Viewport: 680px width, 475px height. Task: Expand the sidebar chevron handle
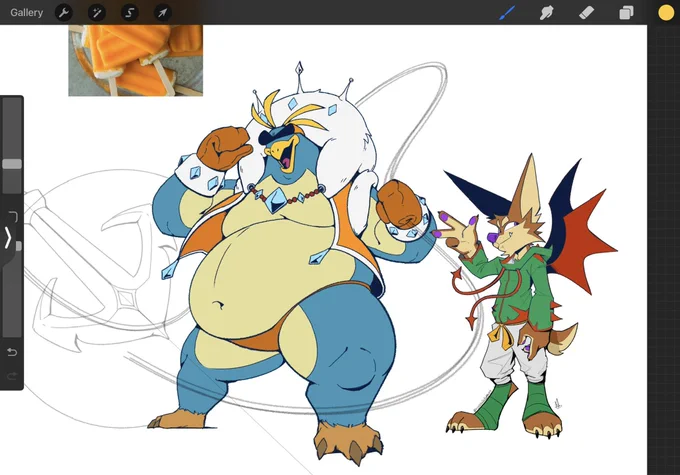(7, 238)
